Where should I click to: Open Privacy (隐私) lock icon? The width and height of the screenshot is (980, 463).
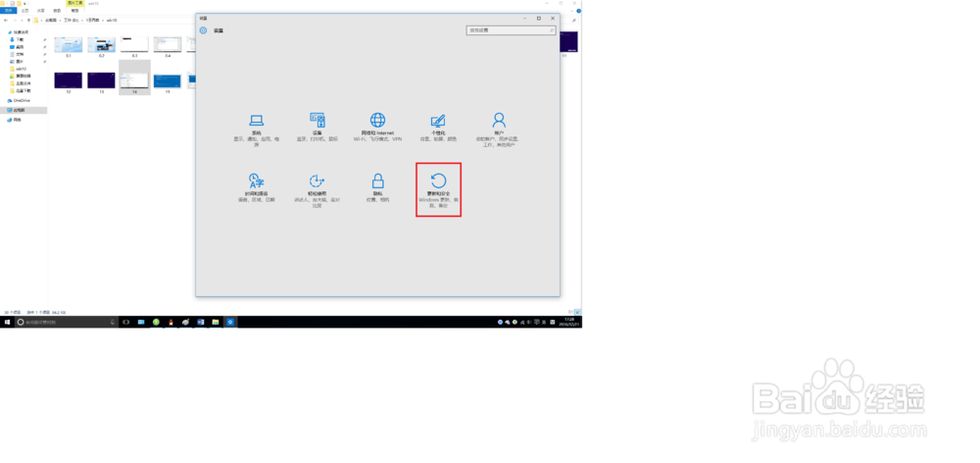click(x=377, y=181)
